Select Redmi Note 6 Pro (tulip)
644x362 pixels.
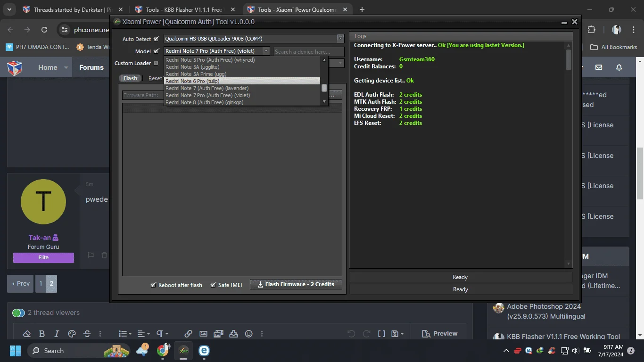click(x=242, y=81)
